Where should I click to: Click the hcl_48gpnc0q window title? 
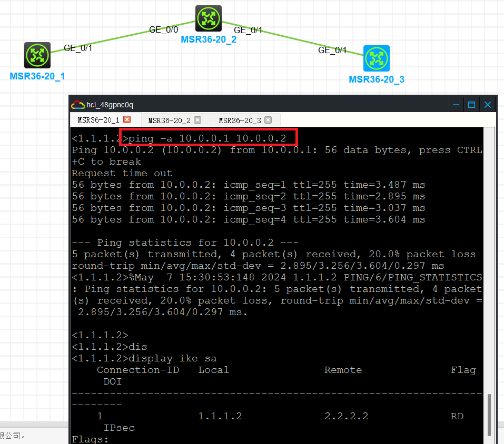tap(110, 105)
